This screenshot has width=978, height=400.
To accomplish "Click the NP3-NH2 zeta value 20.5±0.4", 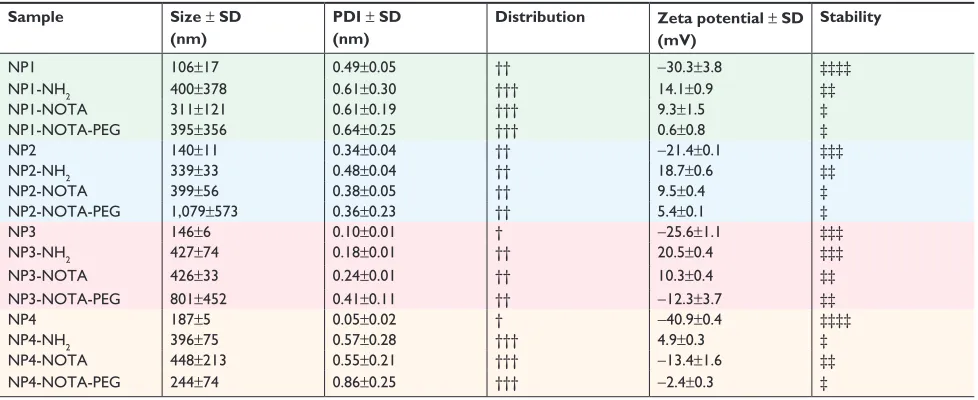I will tap(685, 253).
